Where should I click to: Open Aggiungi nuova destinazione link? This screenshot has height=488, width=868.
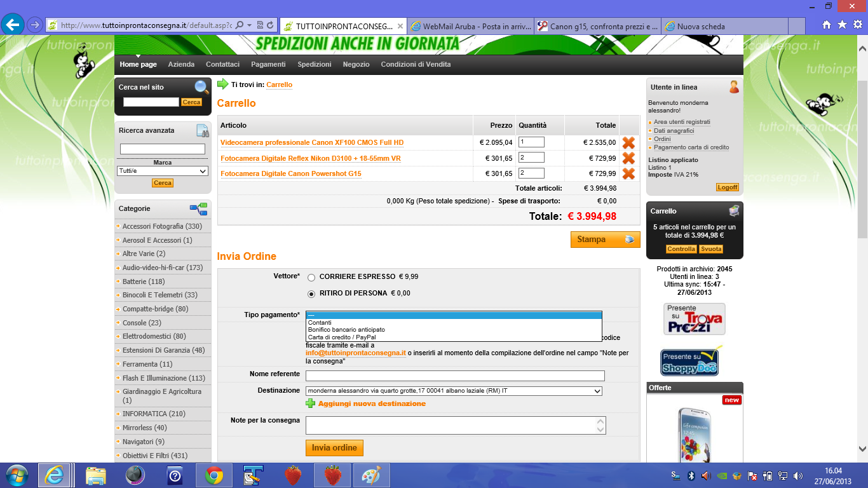[372, 403]
